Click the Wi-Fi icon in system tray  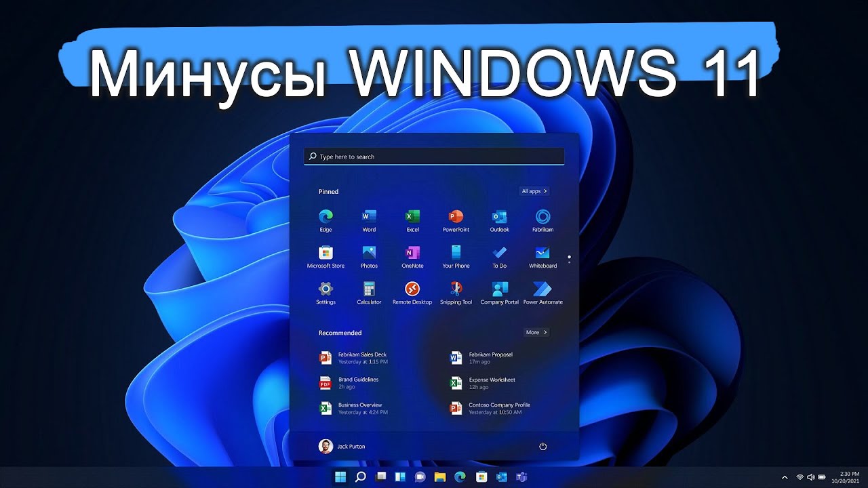click(x=800, y=477)
